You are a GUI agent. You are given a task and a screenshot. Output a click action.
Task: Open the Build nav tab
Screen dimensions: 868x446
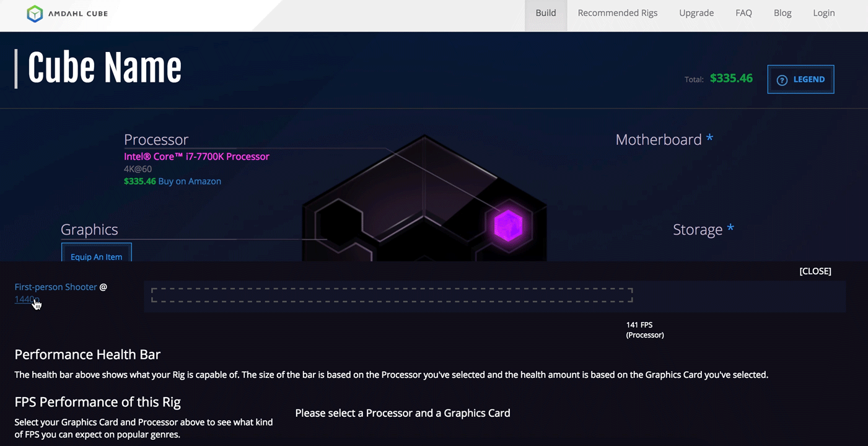tap(546, 13)
